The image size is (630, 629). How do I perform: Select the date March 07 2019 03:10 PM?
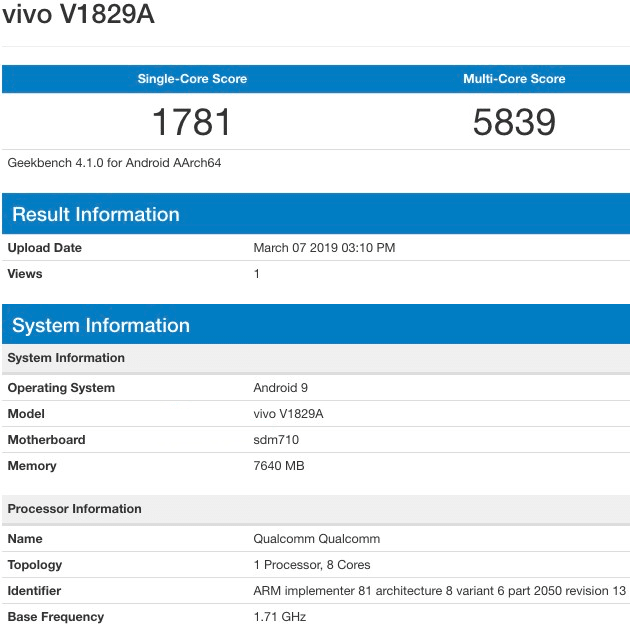(x=324, y=248)
